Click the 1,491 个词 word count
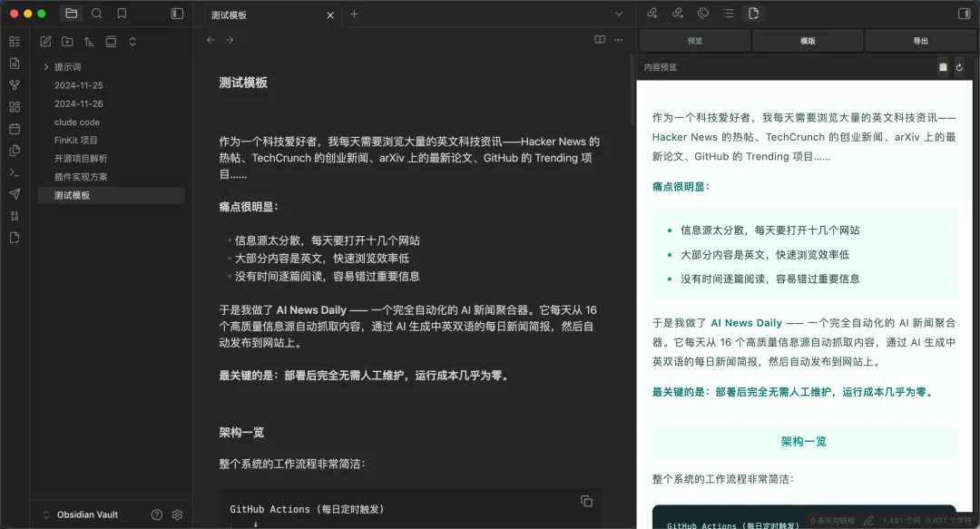This screenshot has height=529, width=980. 901,520
